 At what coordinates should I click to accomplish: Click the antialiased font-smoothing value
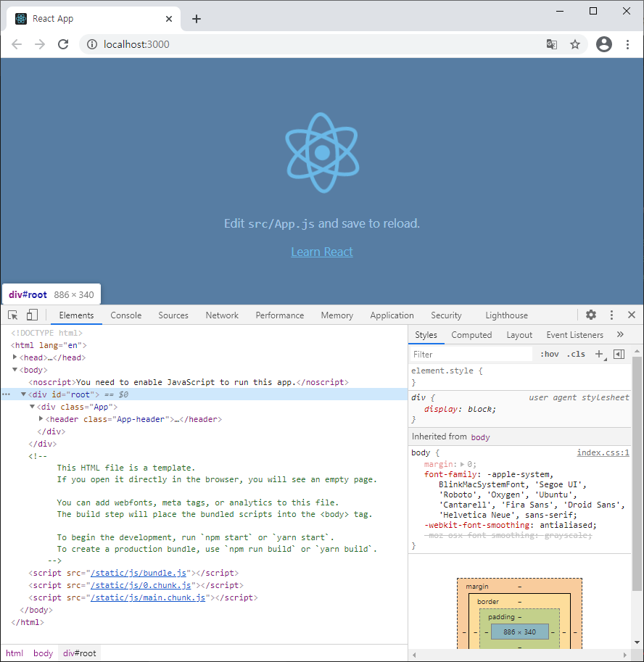(566, 525)
